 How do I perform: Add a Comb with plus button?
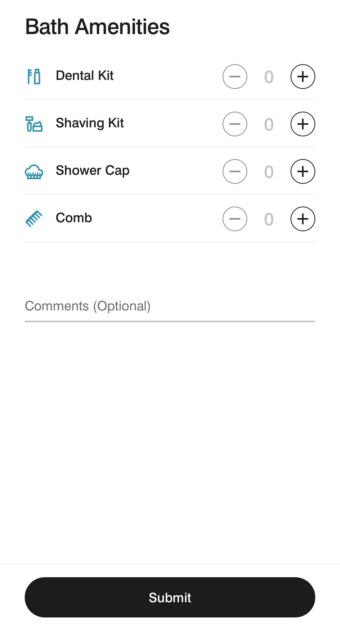coord(303,219)
